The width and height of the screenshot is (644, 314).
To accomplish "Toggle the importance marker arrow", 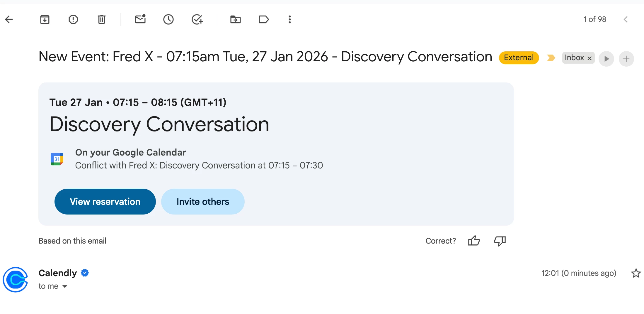I will (551, 58).
